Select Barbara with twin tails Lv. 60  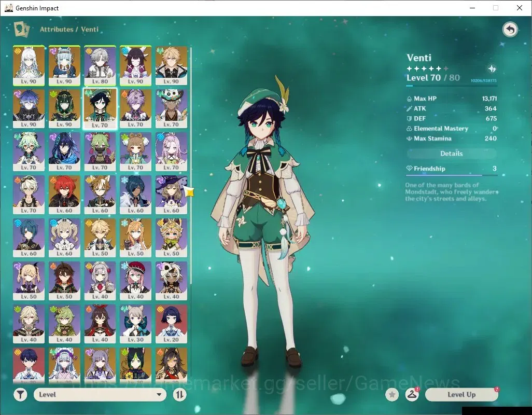click(x=64, y=238)
